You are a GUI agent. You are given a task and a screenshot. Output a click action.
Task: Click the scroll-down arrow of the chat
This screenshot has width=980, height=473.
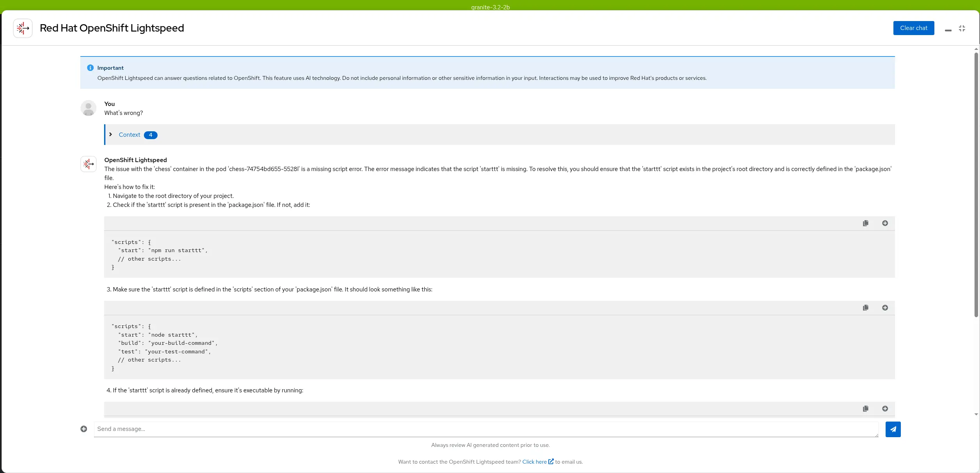(976, 414)
